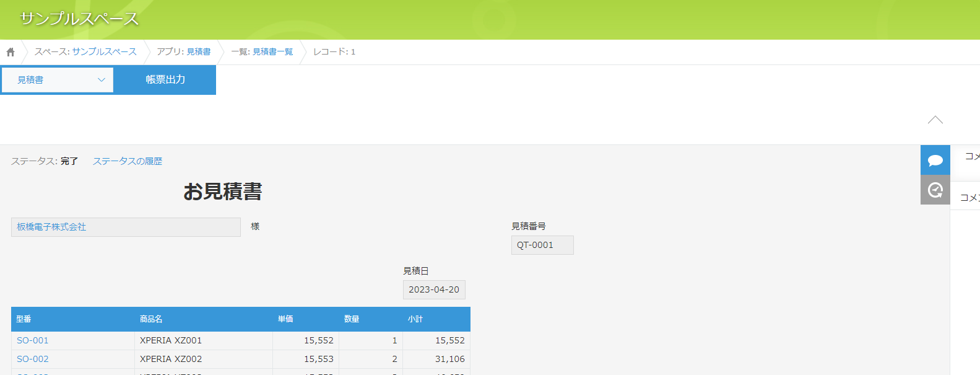Open the 見積書 template dropdown

58,80
